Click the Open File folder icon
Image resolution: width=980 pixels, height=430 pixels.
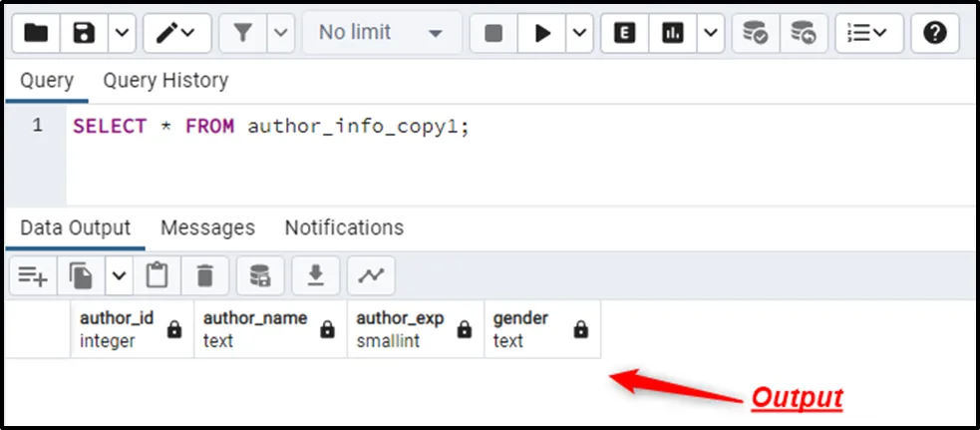[x=36, y=34]
